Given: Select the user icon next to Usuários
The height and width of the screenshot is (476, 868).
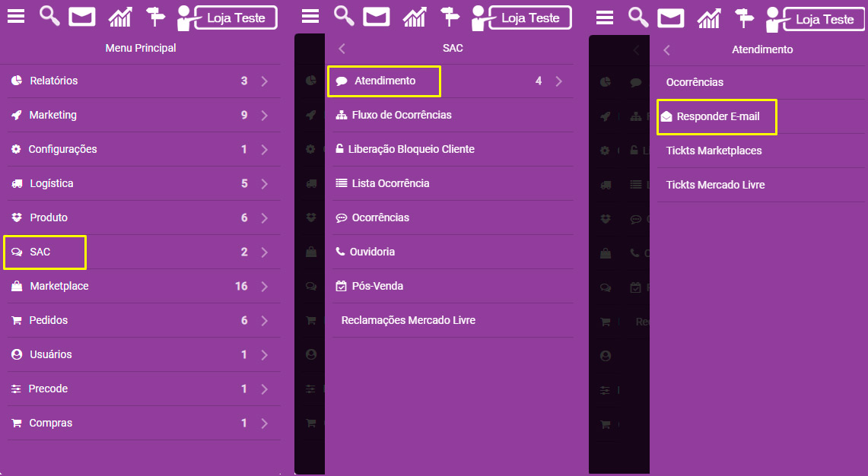Looking at the screenshot, I should [x=17, y=354].
